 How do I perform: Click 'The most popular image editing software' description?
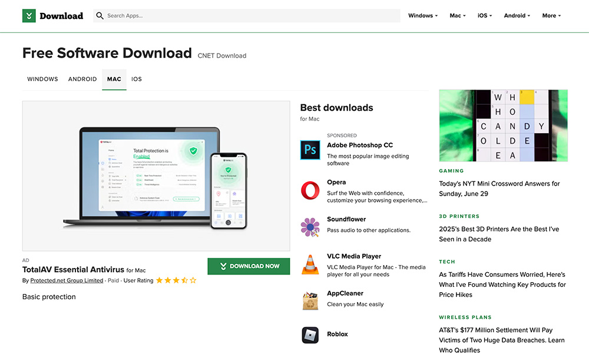[368, 160]
